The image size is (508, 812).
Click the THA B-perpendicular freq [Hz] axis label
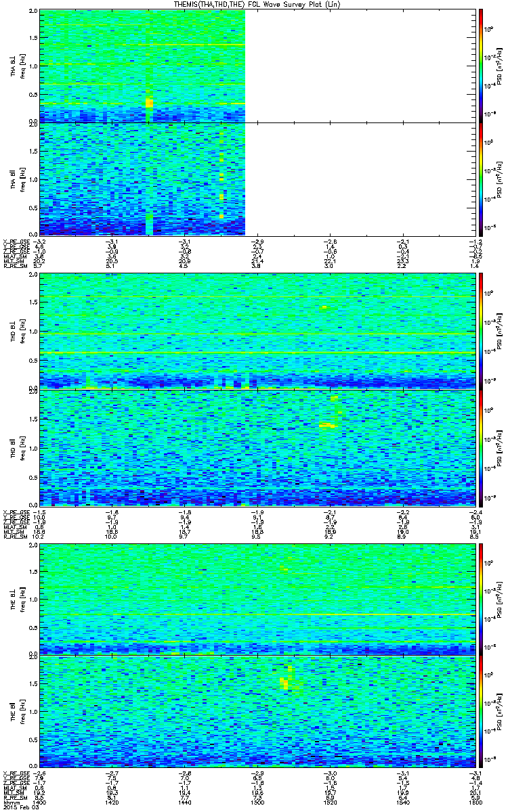[21, 66]
